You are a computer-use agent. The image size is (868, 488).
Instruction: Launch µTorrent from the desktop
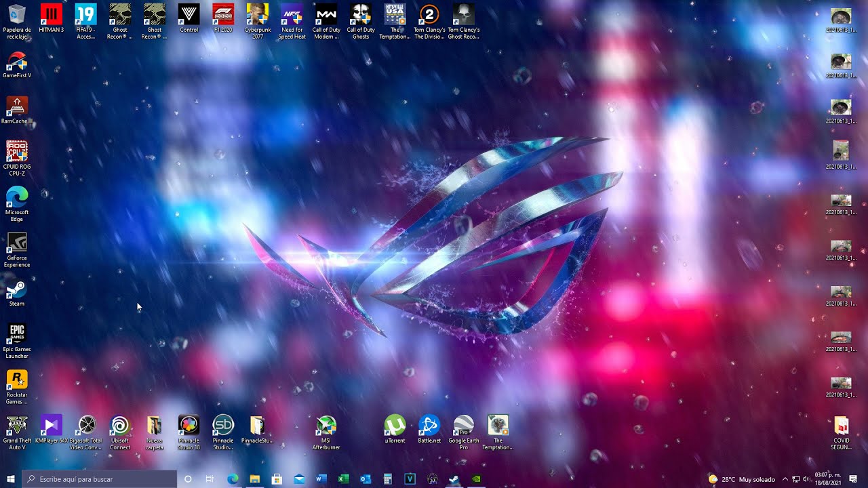click(x=395, y=430)
